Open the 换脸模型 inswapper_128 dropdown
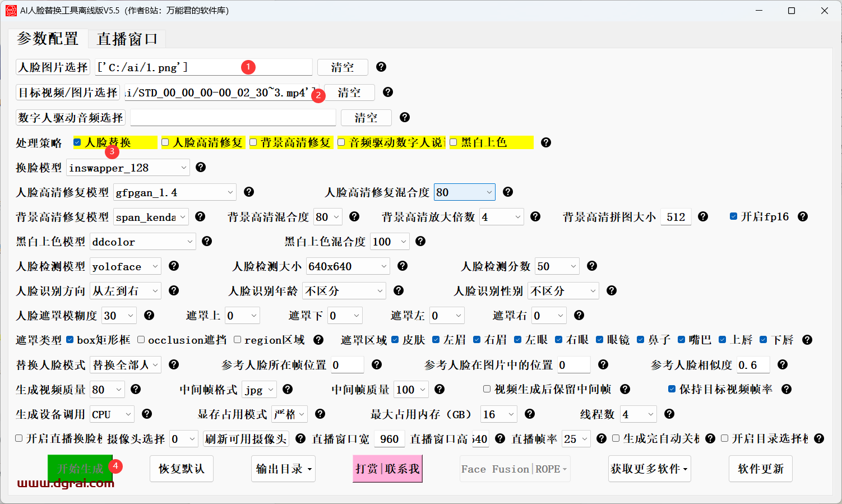842x504 pixels. (128, 168)
